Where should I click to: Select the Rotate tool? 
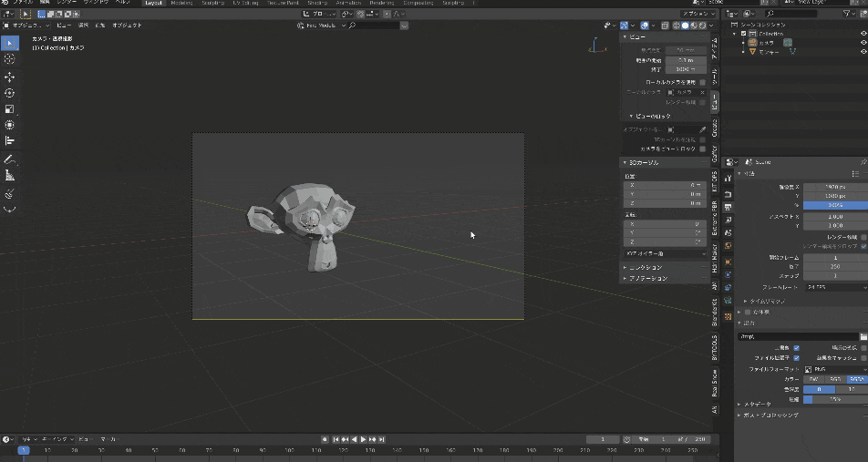10,93
